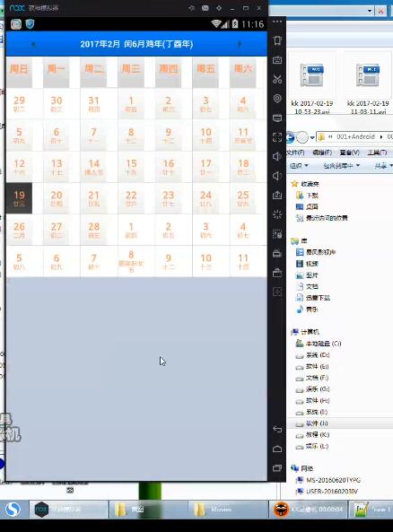Click the Android Home button in Nox sidebar

tap(277, 449)
